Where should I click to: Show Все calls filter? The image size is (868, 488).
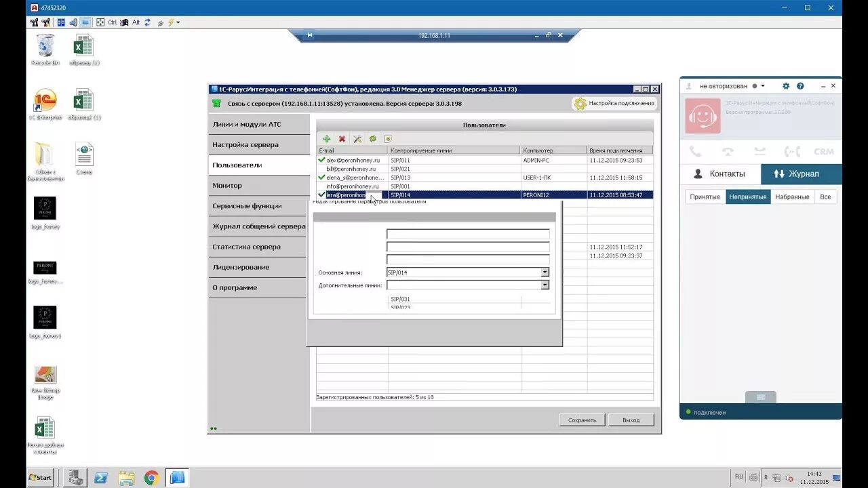click(825, 197)
